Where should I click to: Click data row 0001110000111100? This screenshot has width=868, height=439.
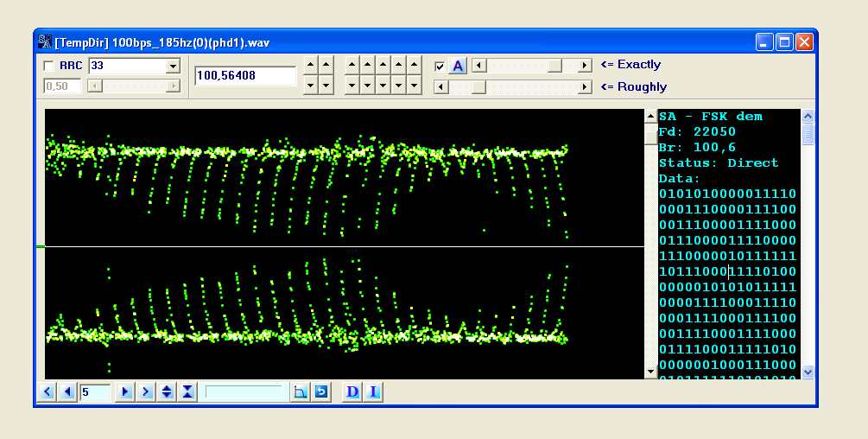[727, 209]
